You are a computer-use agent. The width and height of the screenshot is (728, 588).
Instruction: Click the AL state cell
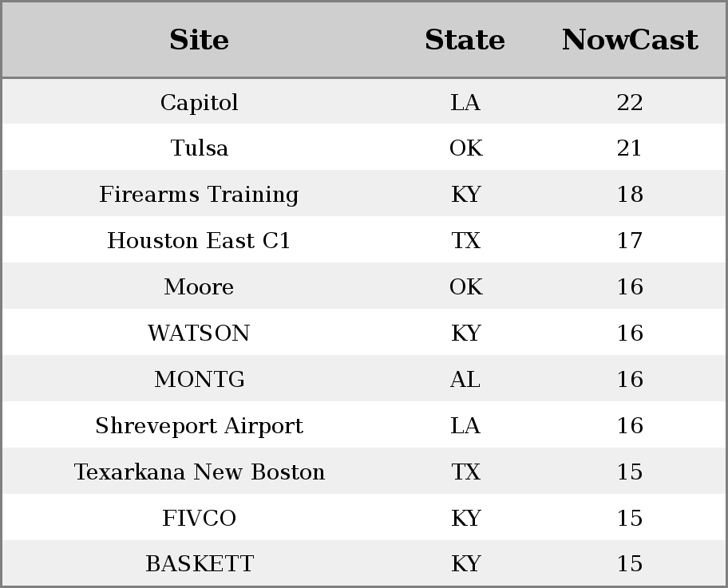tap(465, 379)
